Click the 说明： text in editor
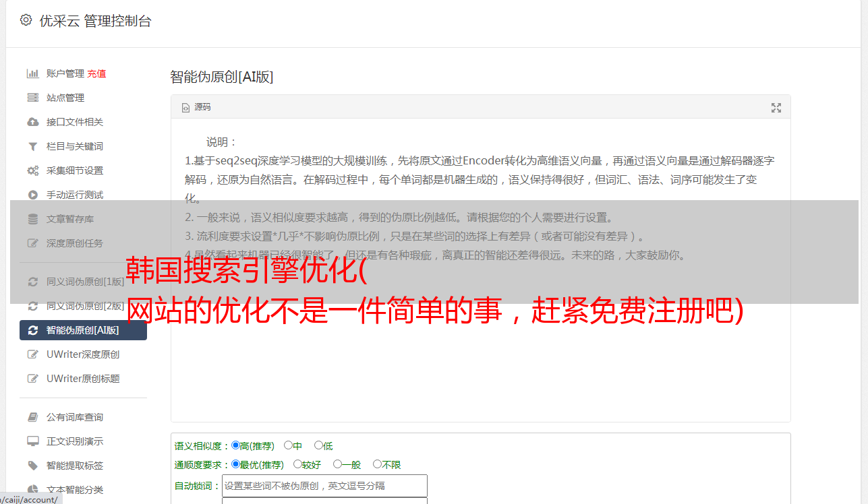 [222, 142]
